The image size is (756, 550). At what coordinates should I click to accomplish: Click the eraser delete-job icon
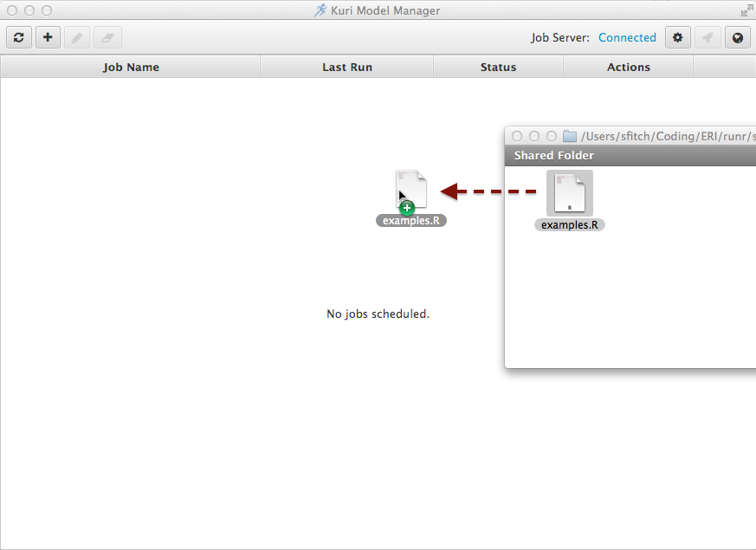(106, 37)
